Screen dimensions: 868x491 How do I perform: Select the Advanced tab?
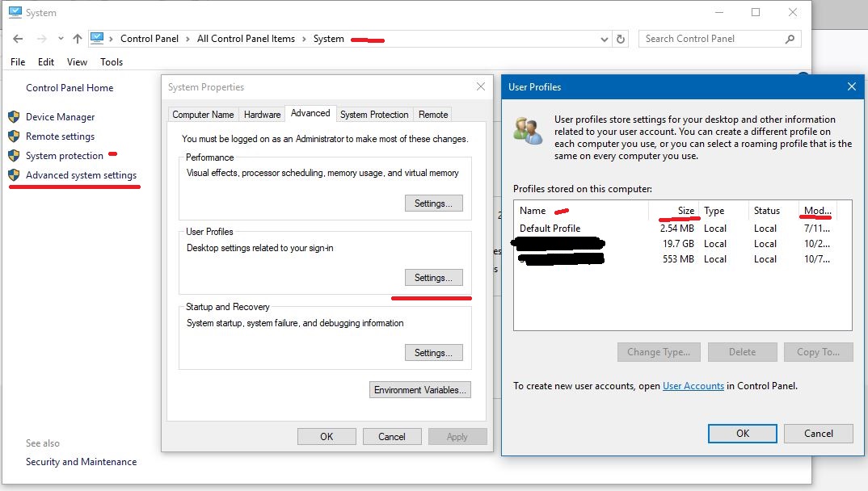(310, 113)
